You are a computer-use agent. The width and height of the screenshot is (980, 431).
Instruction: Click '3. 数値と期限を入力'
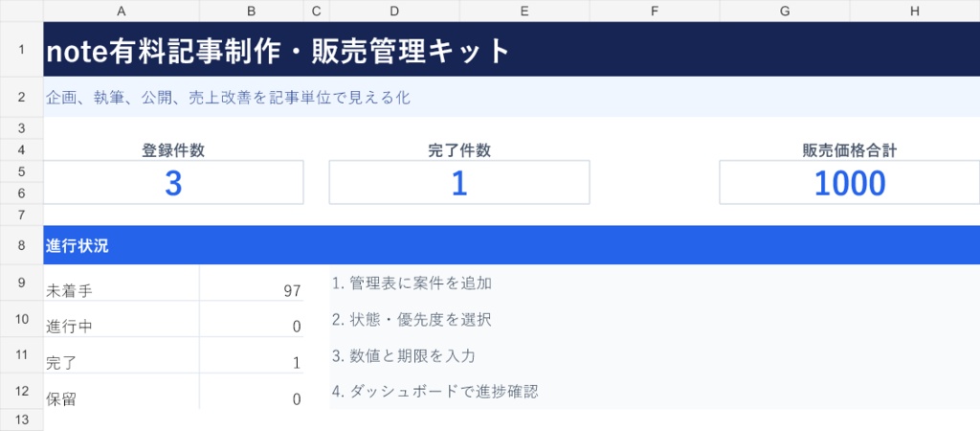coord(404,356)
